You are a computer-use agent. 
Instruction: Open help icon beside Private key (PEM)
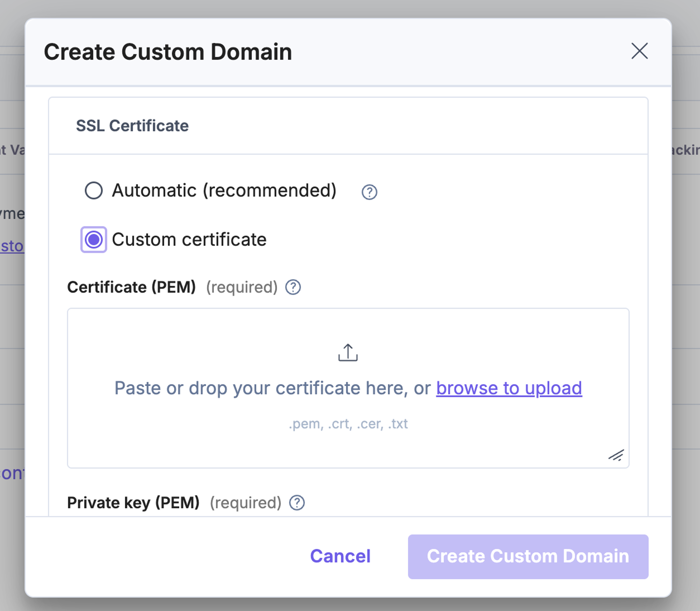(x=297, y=503)
